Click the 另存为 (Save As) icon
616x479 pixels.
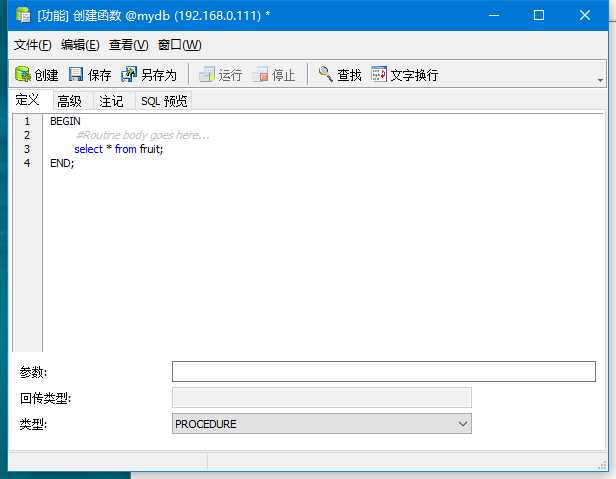[129, 74]
